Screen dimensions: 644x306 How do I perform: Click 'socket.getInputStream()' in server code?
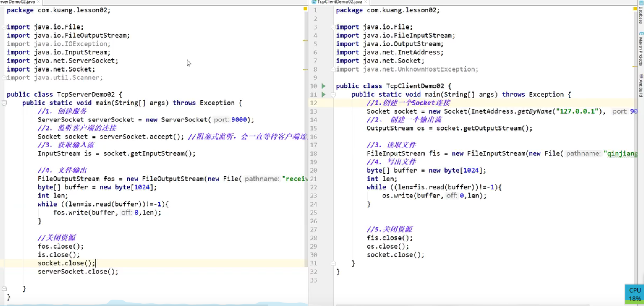[148, 154]
